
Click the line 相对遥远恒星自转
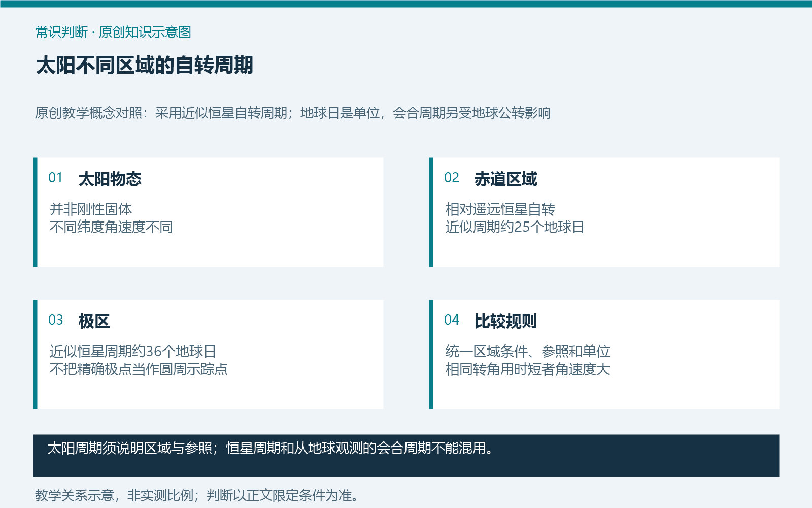pos(500,209)
